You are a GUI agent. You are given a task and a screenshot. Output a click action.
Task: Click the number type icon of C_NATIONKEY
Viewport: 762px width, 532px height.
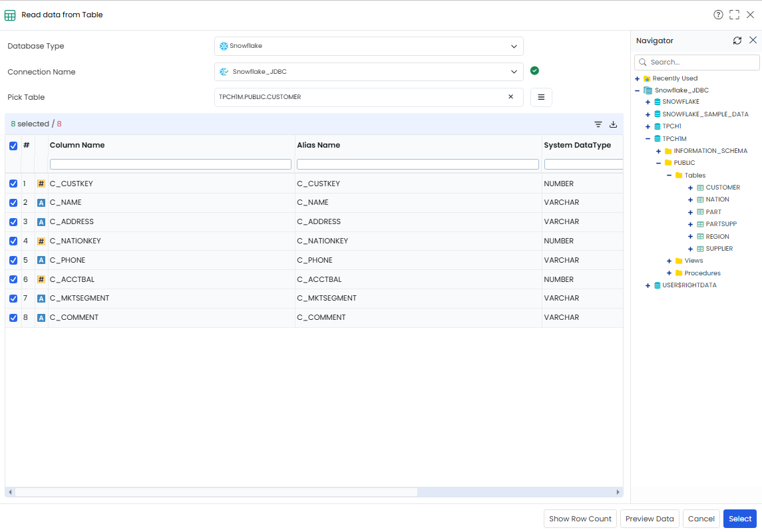(41, 241)
